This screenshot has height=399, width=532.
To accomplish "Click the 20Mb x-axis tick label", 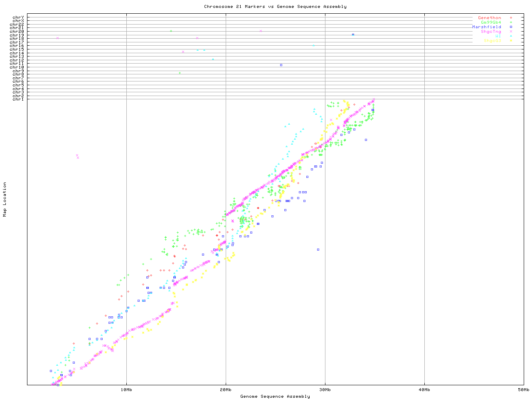I will (226, 390).
